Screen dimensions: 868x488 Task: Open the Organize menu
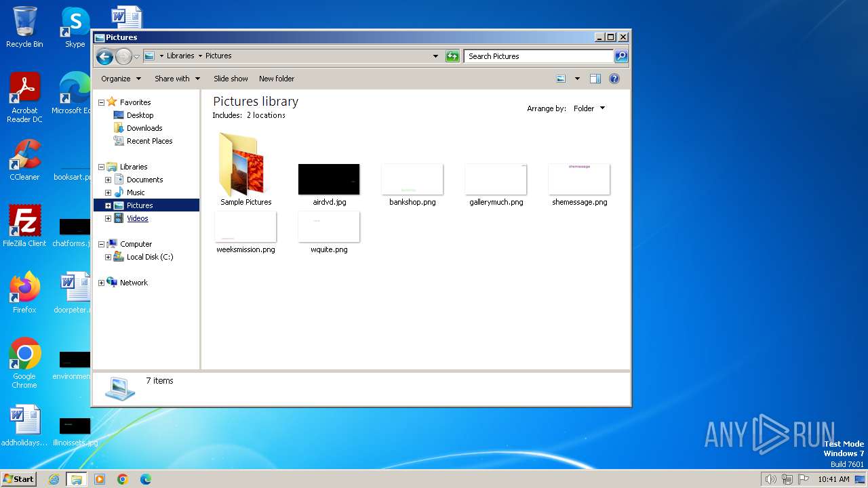(x=121, y=79)
